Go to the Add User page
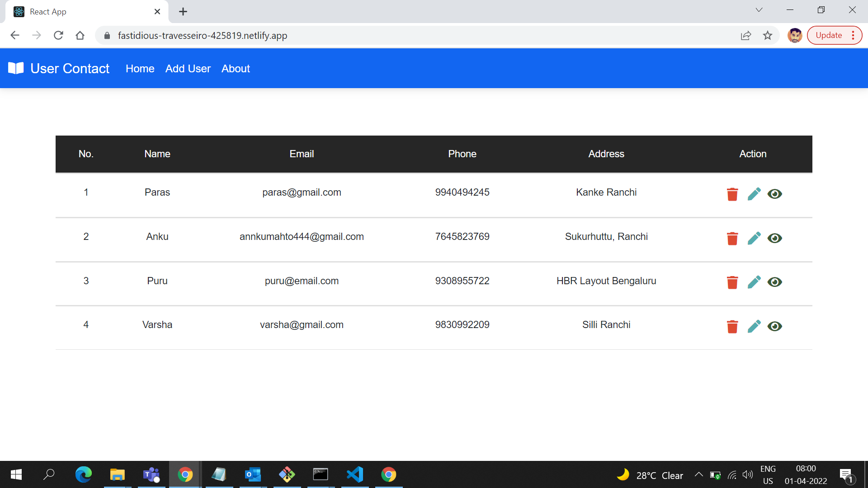This screenshot has width=868, height=488. 188,68
